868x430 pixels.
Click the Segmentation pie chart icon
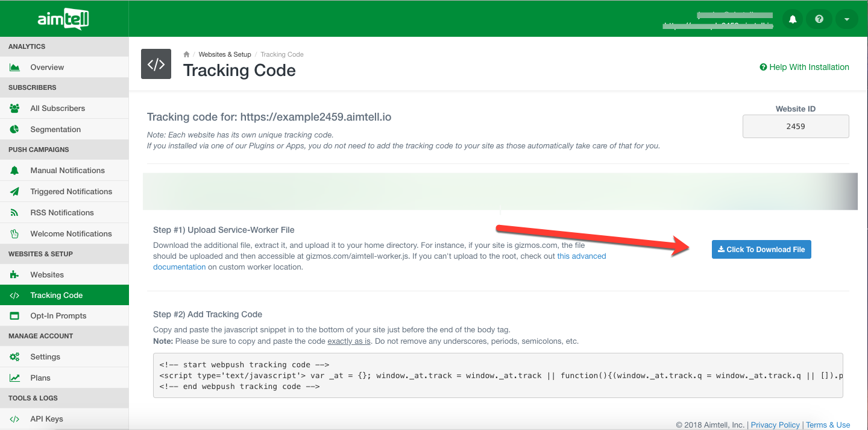[15, 130]
